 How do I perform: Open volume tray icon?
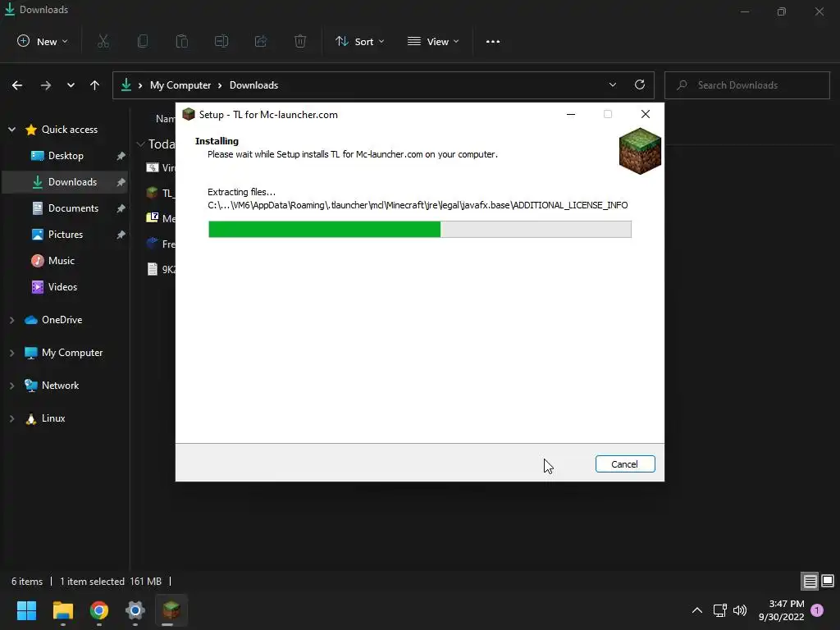pos(740,610)
